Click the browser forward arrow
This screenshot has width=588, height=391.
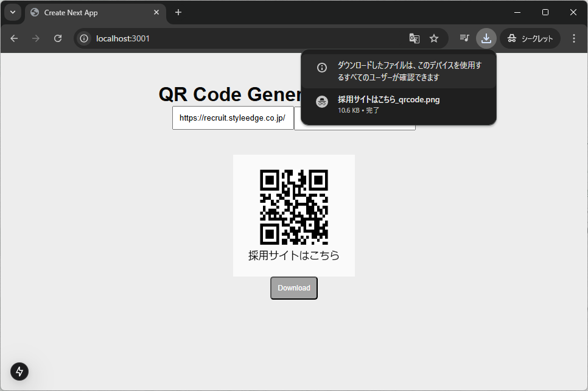tap(36, 38)
